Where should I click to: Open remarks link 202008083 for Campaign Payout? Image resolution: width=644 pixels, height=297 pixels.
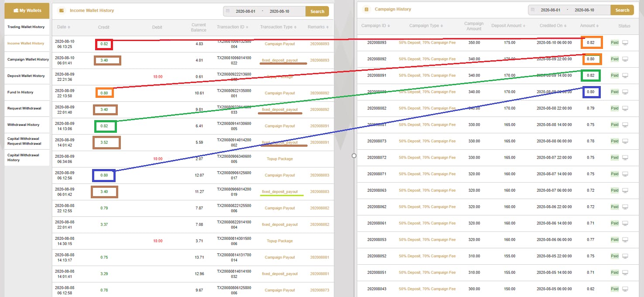[x=319, y=175]
